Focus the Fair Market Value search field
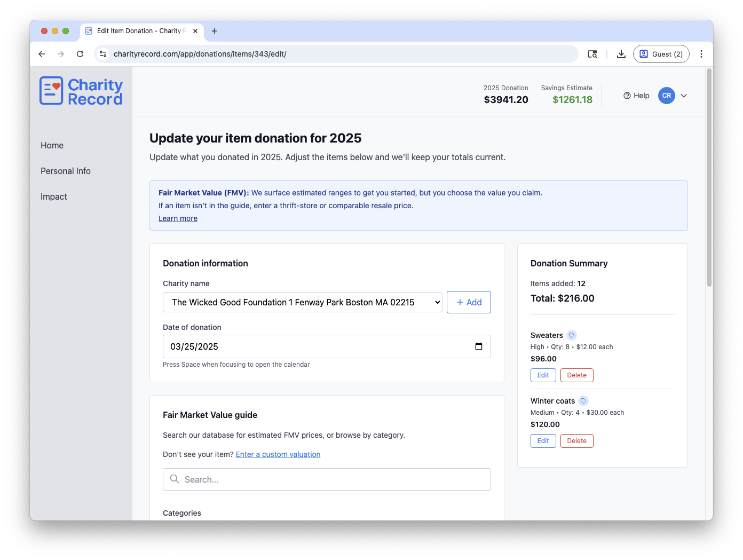 pos(327,479)
